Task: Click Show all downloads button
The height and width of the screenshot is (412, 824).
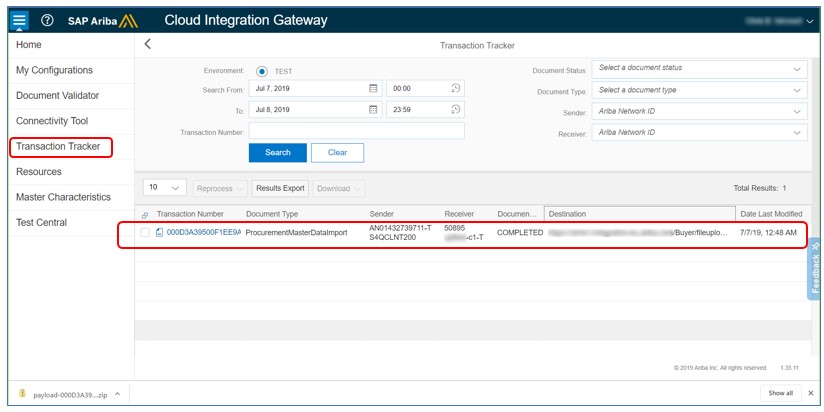Action: coord(780,393)
